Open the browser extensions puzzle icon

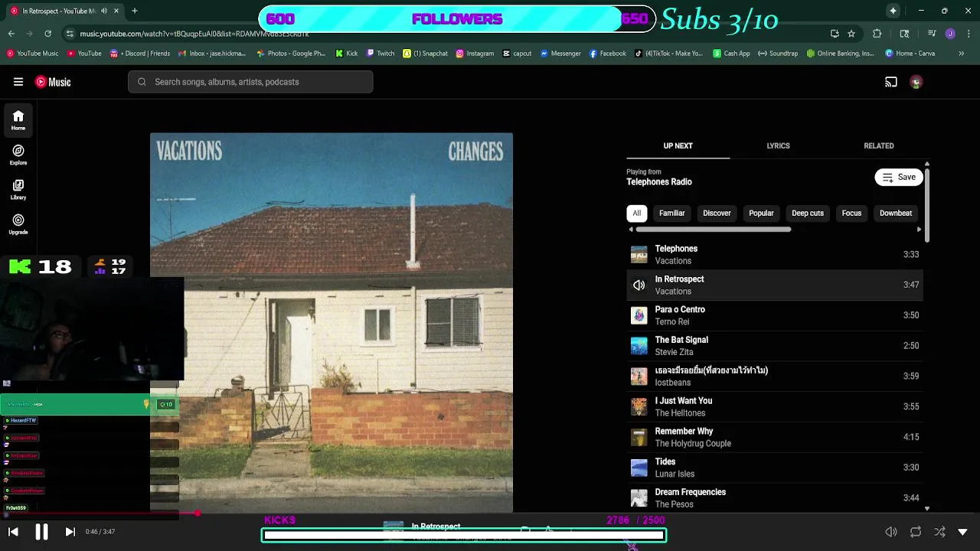click(877, 34)
